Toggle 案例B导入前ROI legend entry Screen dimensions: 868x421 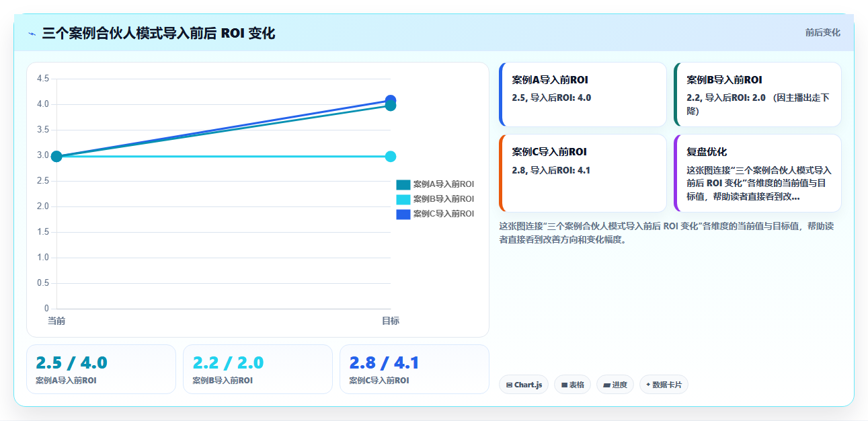pyautogui.click(x=435, y=199)
